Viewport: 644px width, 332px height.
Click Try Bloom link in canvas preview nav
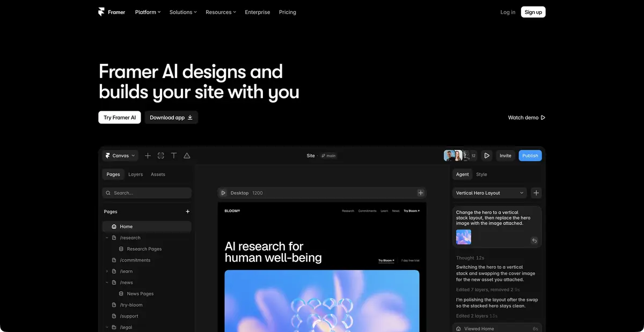412,211
